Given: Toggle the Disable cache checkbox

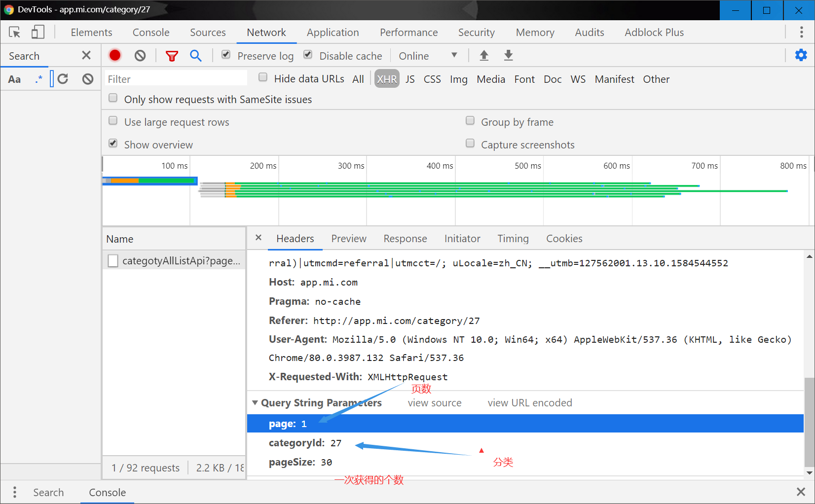Looking at the screenshot, I should [308, 55].
